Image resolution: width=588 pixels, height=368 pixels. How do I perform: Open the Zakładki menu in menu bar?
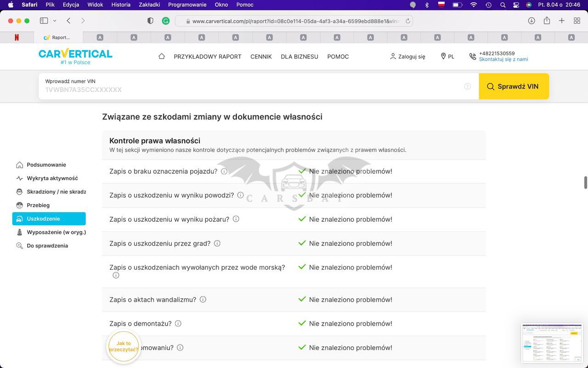[x=149, y=5]
